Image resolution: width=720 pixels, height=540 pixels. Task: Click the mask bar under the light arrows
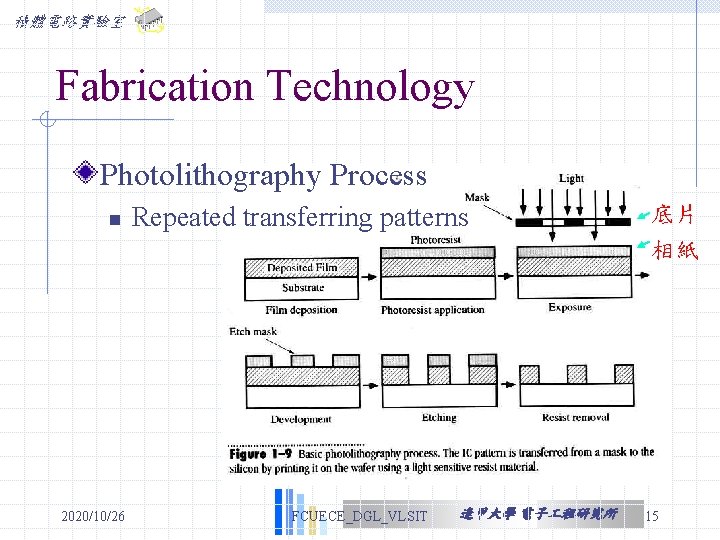[573, 222]
